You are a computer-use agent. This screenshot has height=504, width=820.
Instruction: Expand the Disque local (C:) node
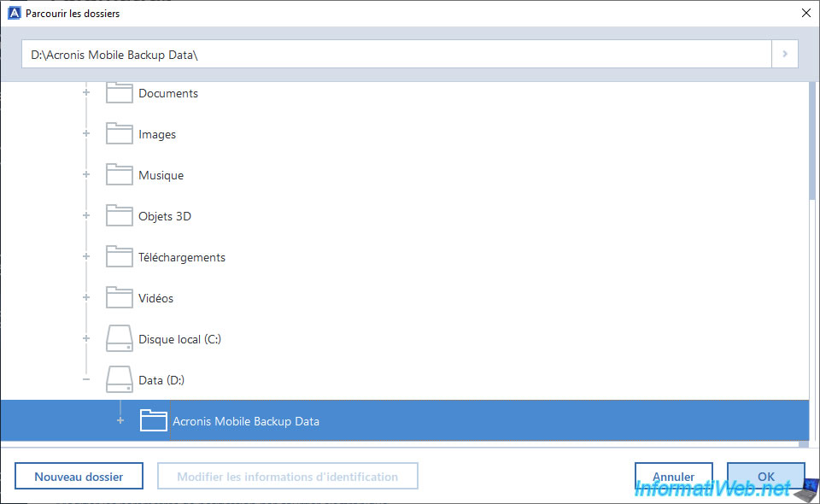[86, 338]
